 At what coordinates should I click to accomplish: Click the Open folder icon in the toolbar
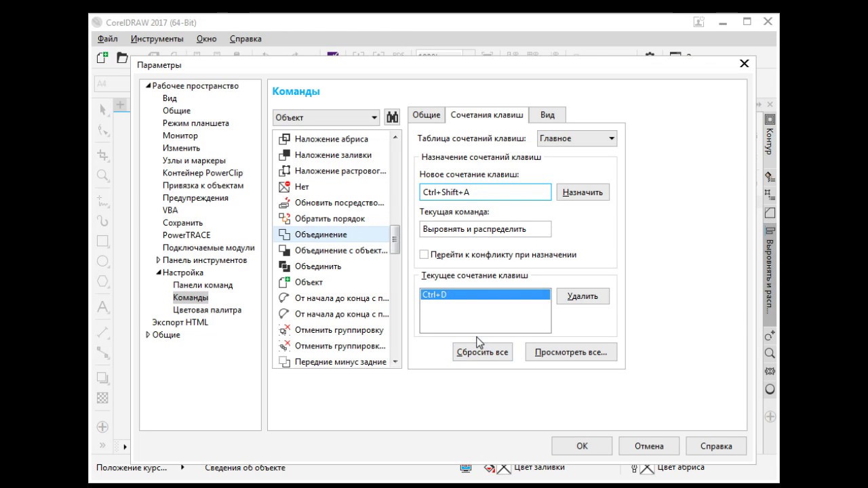pyautogui.click(x=122, y=58)
